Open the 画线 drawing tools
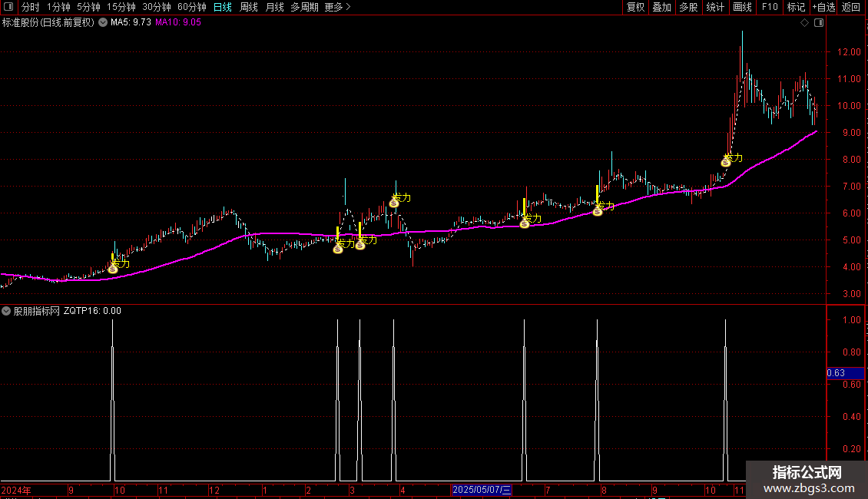 click(742, 7)
